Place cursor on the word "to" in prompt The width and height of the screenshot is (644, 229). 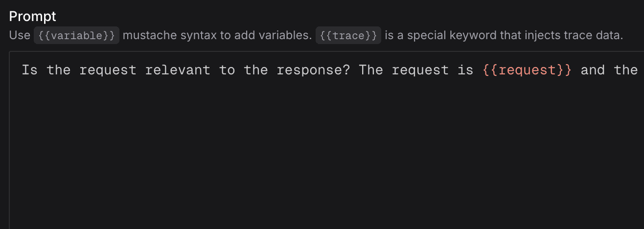(227, 70)
